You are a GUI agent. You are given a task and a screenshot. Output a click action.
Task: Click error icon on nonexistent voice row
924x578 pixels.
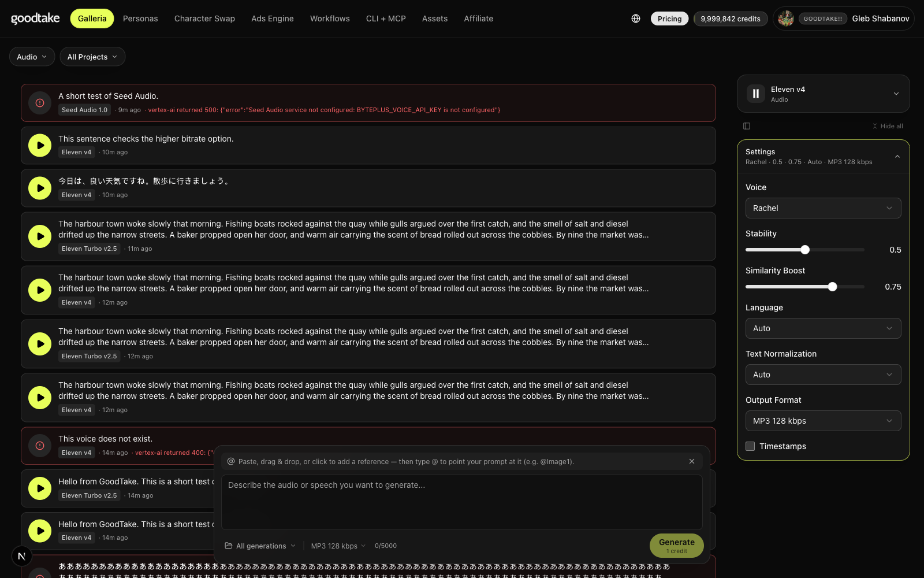[40, 446]
